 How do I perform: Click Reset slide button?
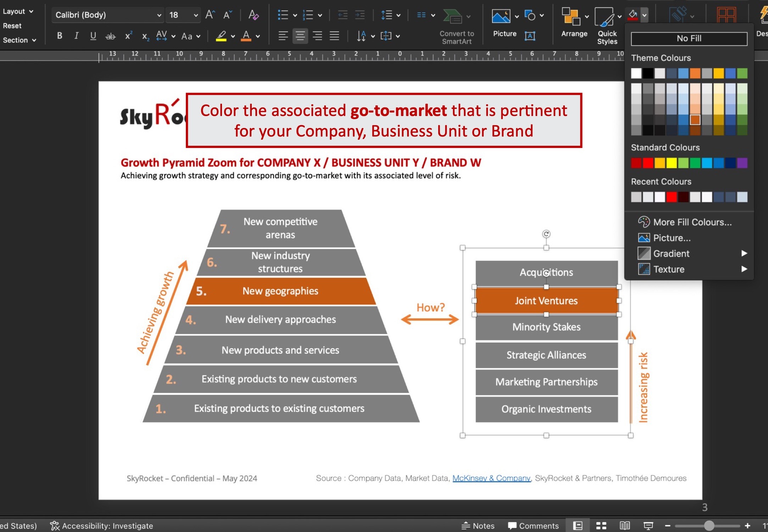(12, 26)
